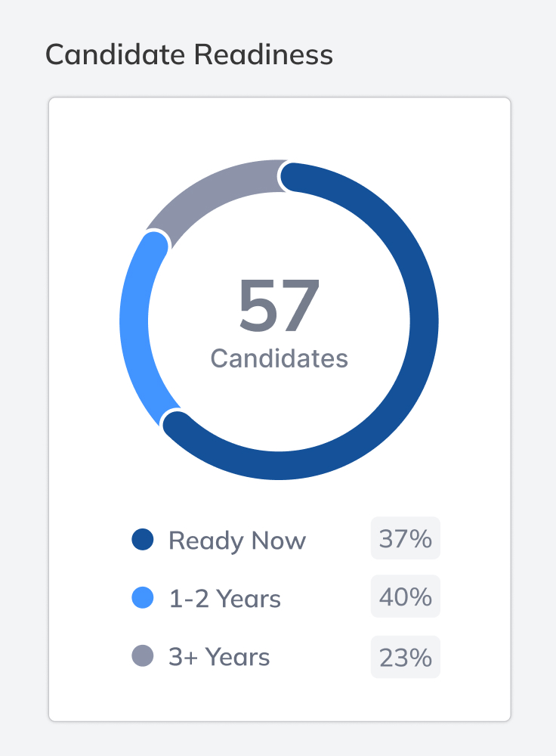Open the 37% badge for Ready Now
556x756 pixels.
[405, 538]
